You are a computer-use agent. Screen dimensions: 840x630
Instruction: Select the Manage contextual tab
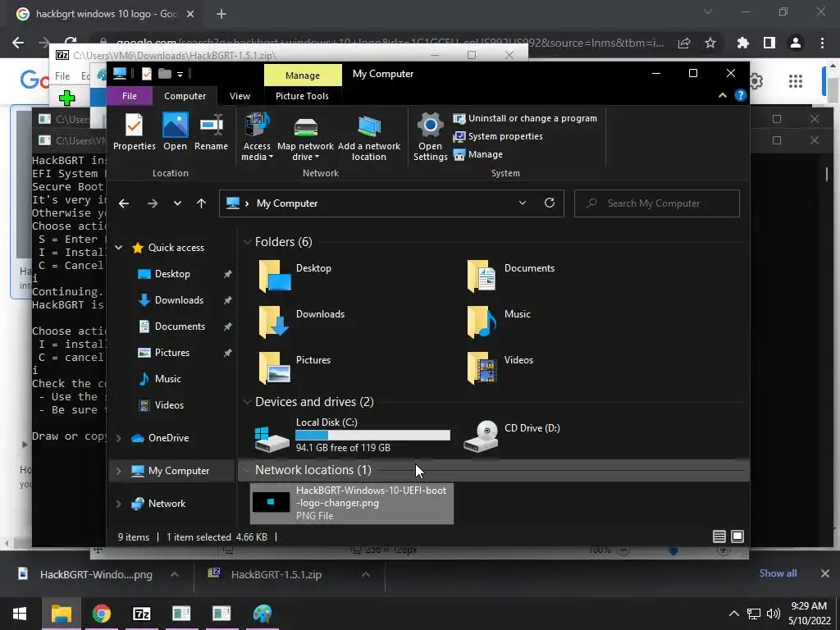(303, 75)
